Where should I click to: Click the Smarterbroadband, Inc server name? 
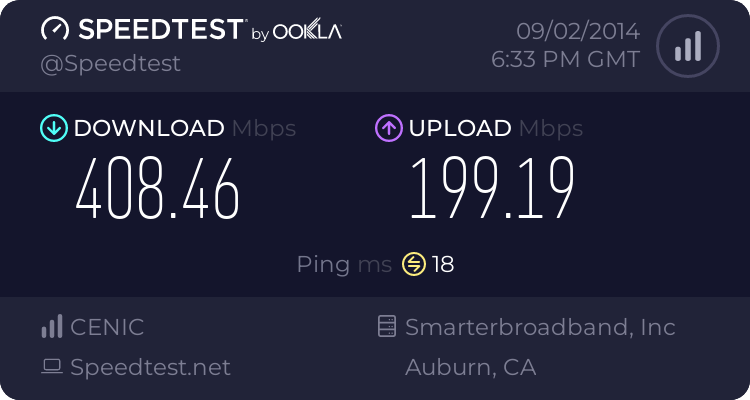click(540, 327)
